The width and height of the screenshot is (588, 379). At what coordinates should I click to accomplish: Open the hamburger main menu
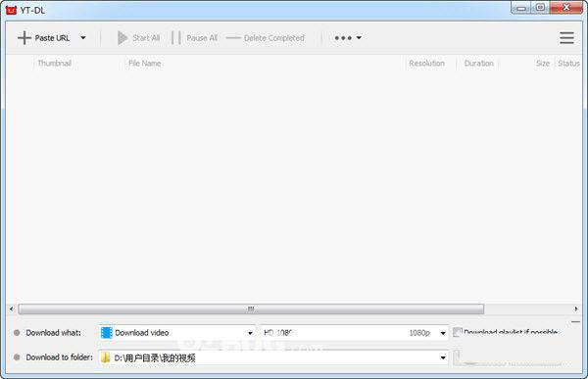[x=566, y=38]
